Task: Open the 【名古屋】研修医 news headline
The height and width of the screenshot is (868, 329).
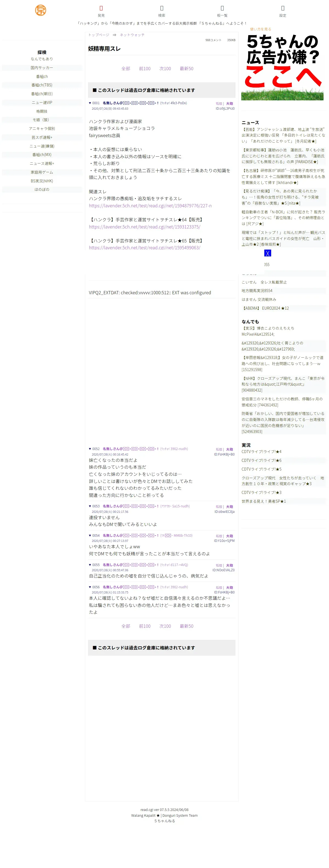Action: tap(283, 177)
